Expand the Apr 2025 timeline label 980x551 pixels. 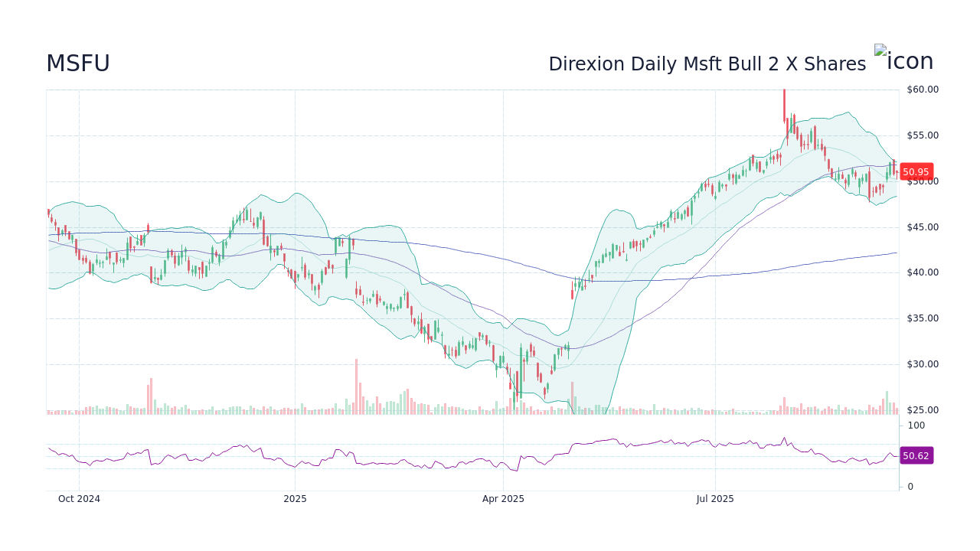pyautogui.click(x=504, y=498)
